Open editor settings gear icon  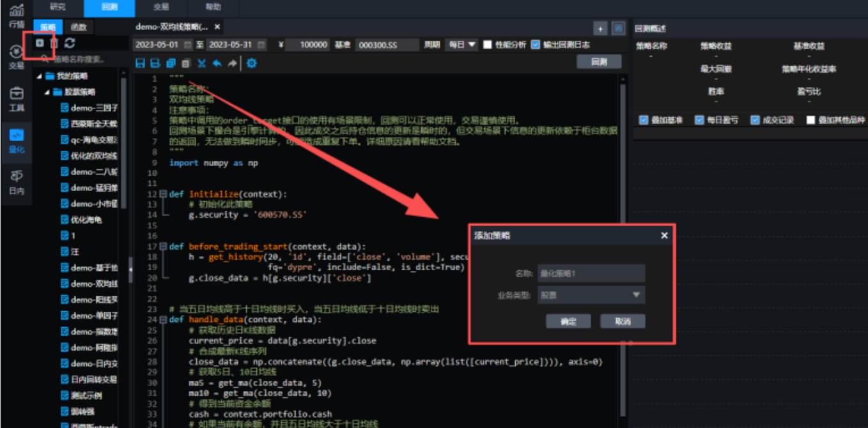coord(251,63)
